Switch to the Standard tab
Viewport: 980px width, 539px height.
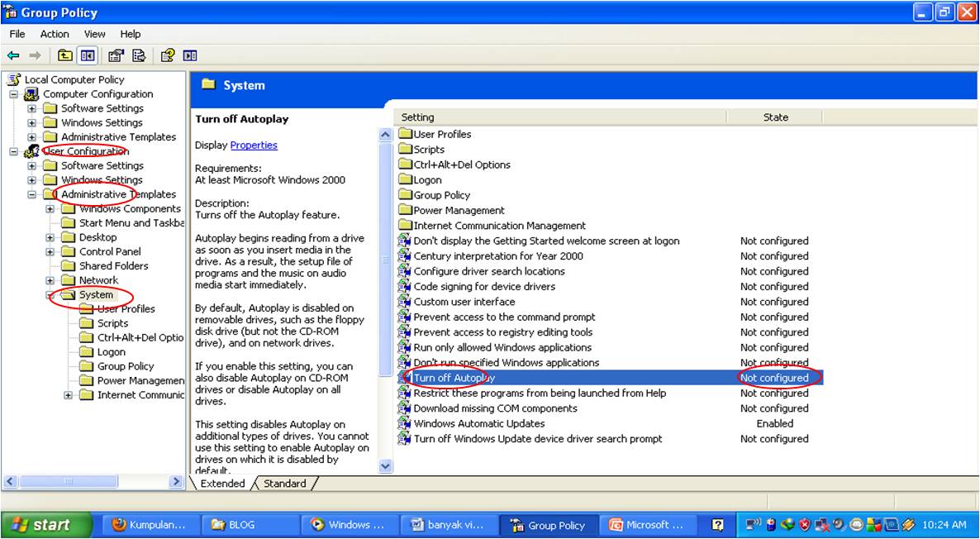(285, 484)
